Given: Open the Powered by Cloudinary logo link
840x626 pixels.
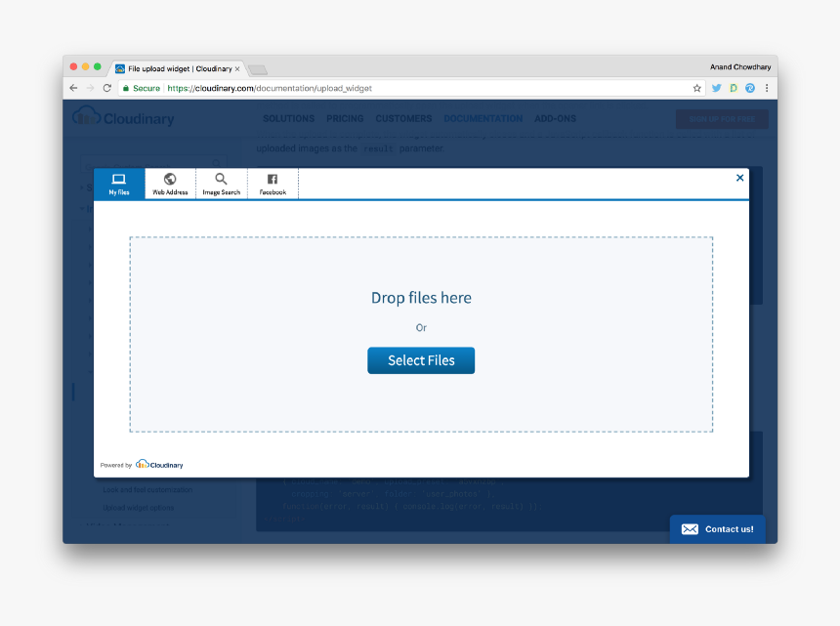Looking at the screenshot, I should click(159, 464).
